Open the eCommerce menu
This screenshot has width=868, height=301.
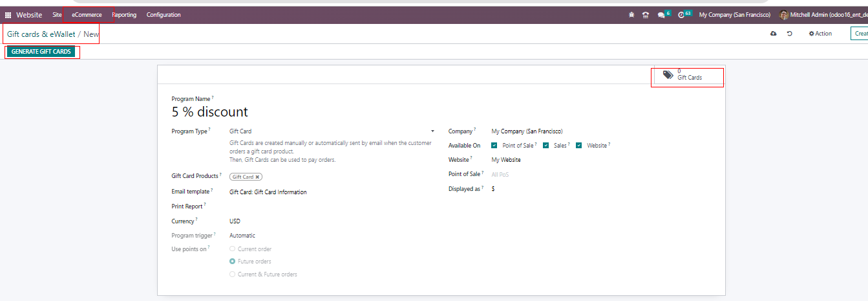[87, 15]
